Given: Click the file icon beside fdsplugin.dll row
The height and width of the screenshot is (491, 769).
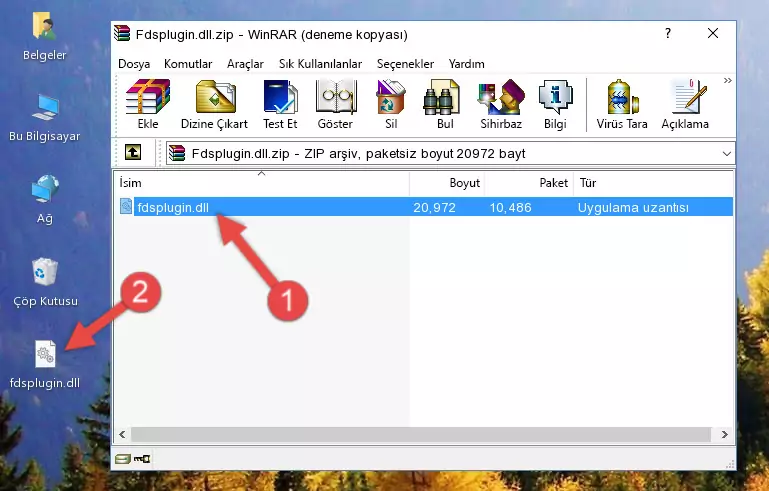Looking at the screenshot, I should 126,207.
